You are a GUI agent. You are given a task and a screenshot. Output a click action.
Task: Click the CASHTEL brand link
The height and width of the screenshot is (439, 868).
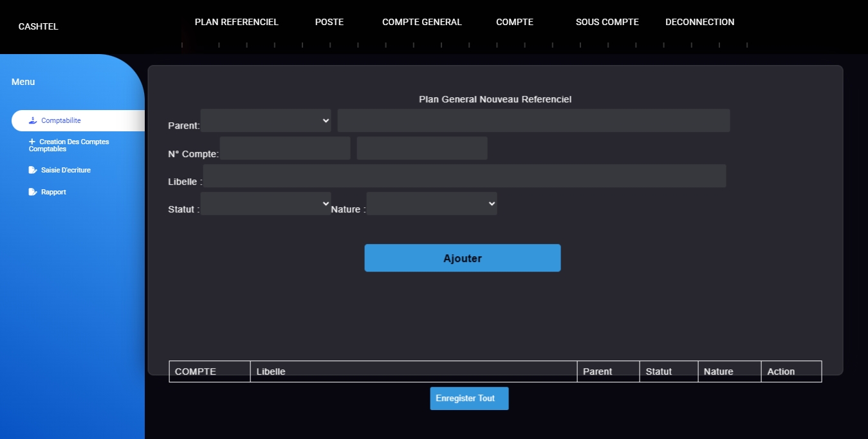point(39,26)
